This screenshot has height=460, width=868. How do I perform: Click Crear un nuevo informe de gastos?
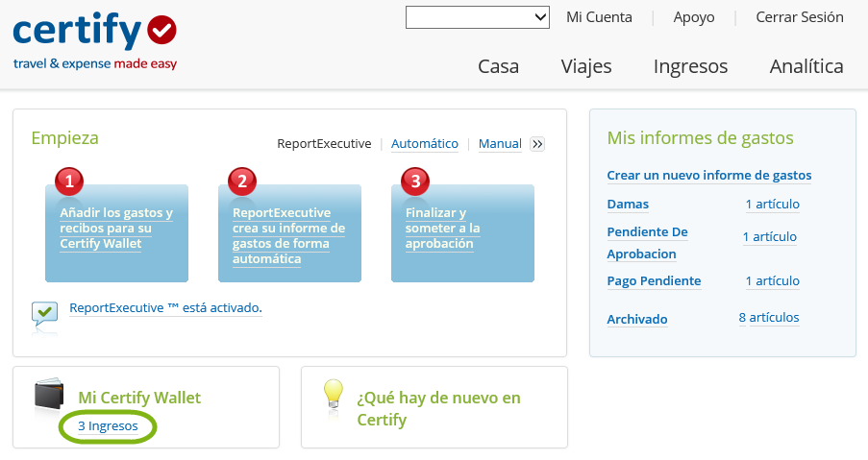point(709,176)
